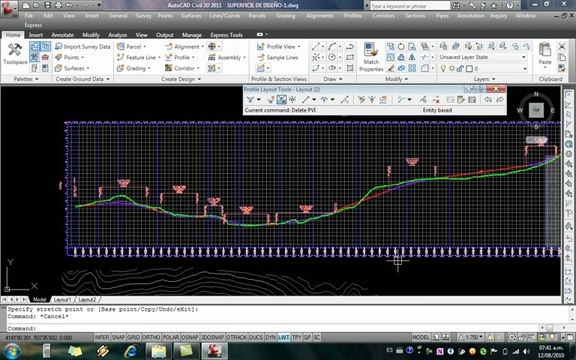This screenshot has height=360, width=576.
Task: Open the Profile creation dropdown
Action: tap(180, 57)
